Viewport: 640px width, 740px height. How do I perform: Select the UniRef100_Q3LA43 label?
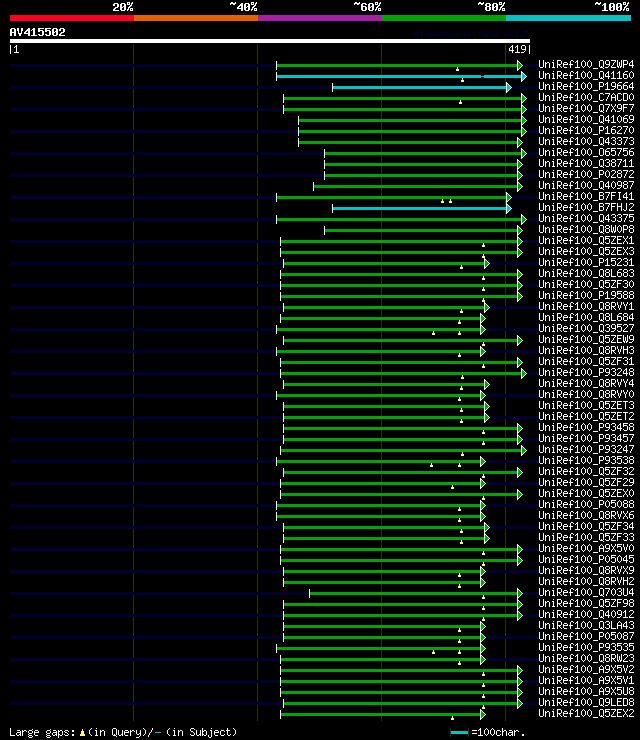coord(586,625)
